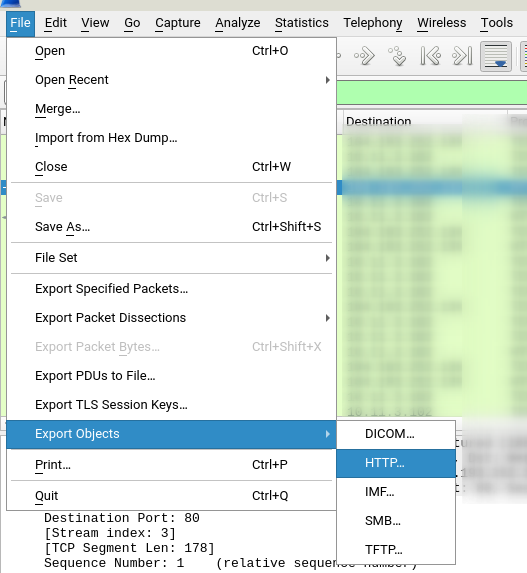Viewport: 527px width, 573px height.
Task: Select SMB… in Export Objects submenu
Action: coord(396,521)
